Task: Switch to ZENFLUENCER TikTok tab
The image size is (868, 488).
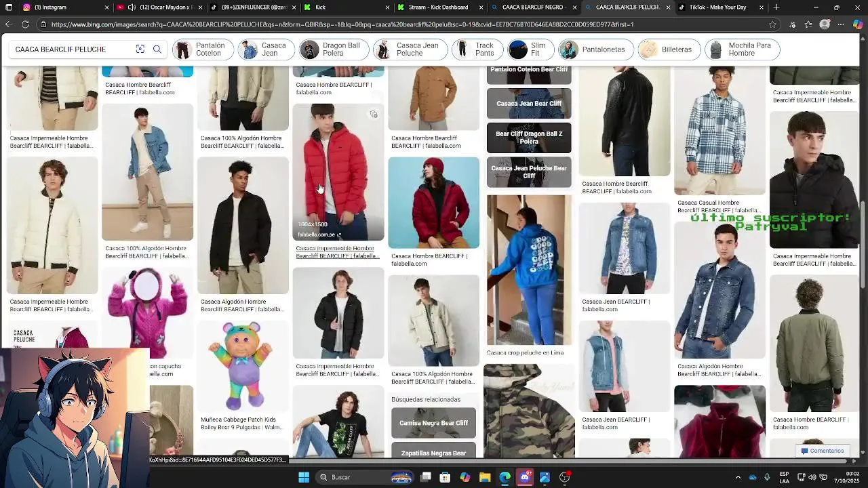Action: pyautogui.click(x=252, y=7)
